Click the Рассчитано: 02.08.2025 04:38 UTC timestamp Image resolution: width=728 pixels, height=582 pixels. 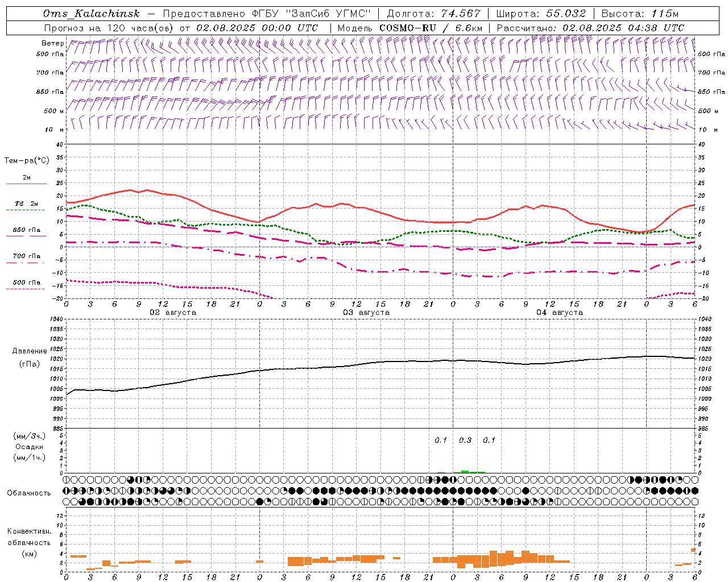click(x=590, y=28)
